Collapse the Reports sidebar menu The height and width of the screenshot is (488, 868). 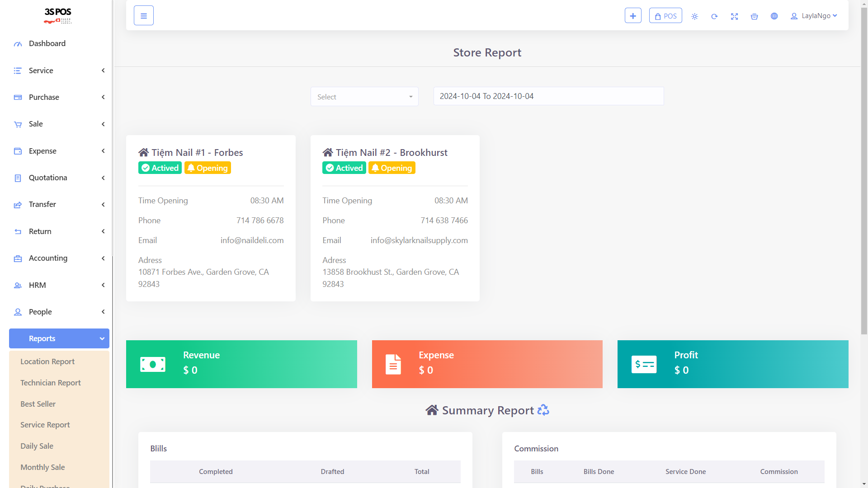(x=59, y=338)
